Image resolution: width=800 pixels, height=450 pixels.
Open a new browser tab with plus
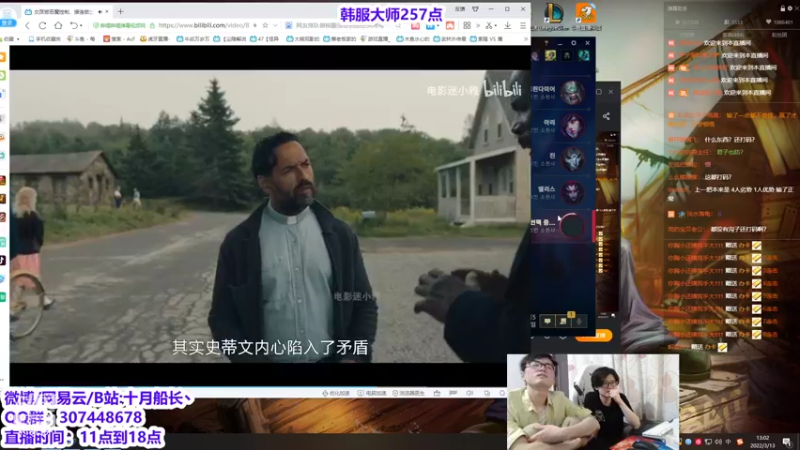pyautogui.click(x=120, y=11)
